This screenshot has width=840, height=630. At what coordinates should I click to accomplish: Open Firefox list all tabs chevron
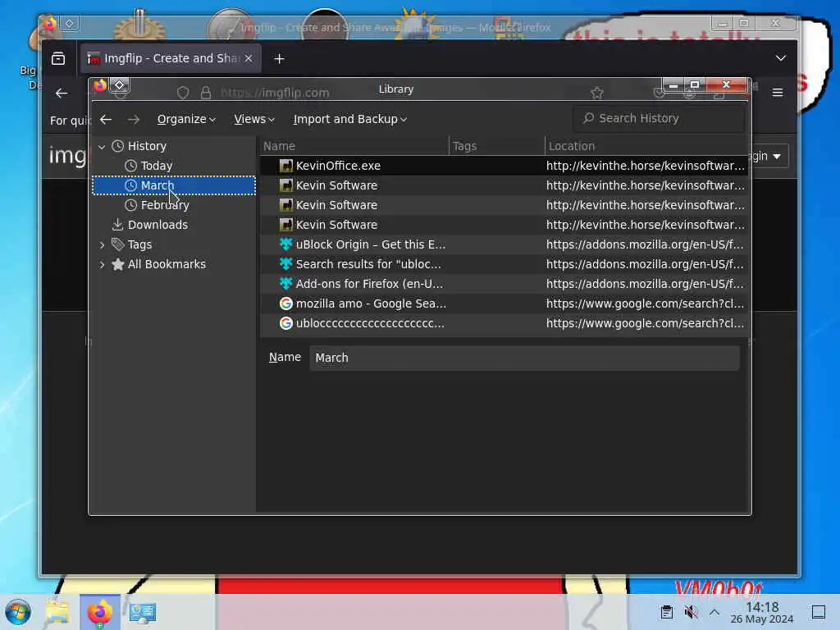pyautogui.click(x=781, y=58)
